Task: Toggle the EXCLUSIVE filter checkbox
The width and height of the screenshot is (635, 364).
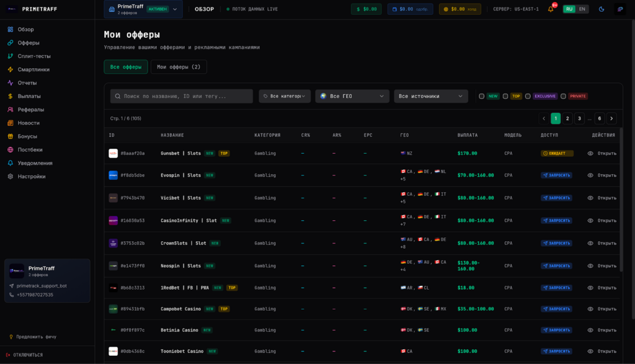Action: coord(528,96)
